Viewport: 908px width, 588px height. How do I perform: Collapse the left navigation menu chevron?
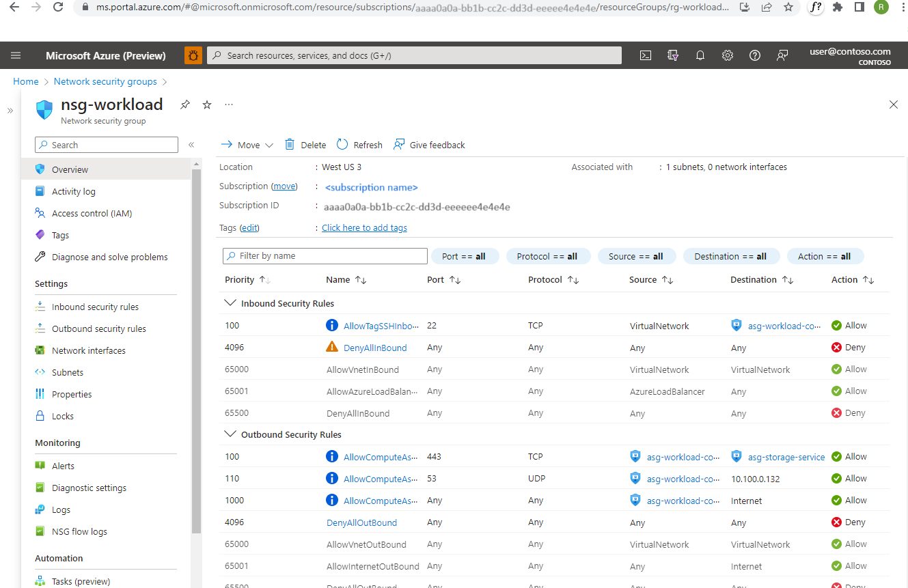pos(191,145)
